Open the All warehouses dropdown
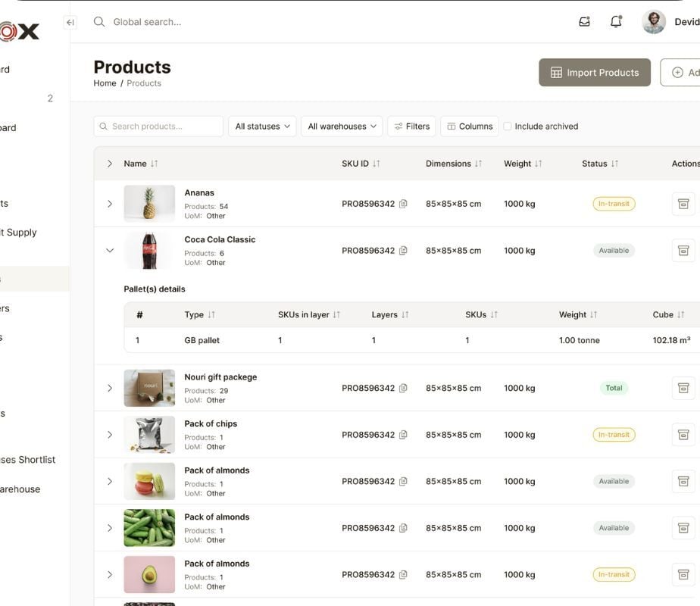Image resolution: width=700 pixels, height=606 pixels. point(343,127)
